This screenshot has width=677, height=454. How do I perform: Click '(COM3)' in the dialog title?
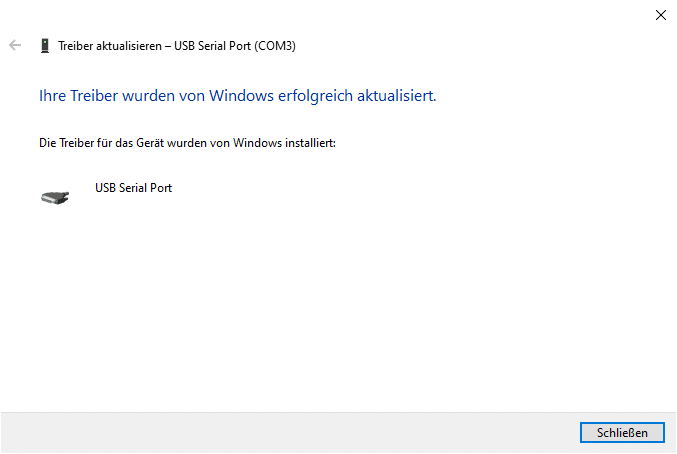[x=273, y=45]
